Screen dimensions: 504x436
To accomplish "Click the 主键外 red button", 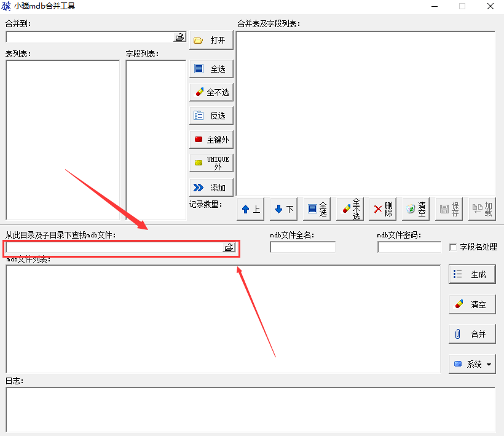I will pos(211,140).
